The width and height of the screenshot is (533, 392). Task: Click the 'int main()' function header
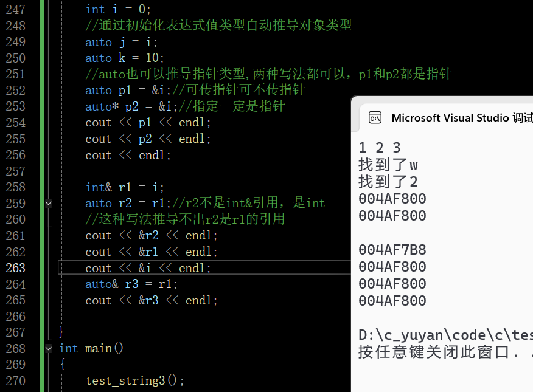tap(91, 348)
